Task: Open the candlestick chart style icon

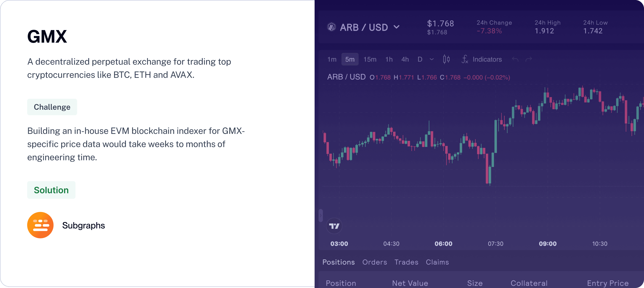Action: 446,59
